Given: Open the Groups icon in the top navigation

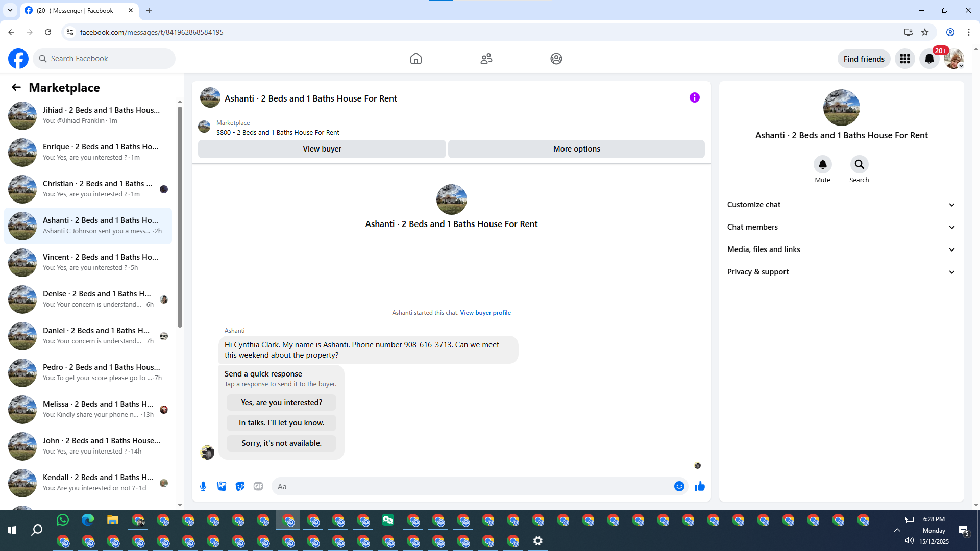Looking at the screenshot, I should click(556, 59).
